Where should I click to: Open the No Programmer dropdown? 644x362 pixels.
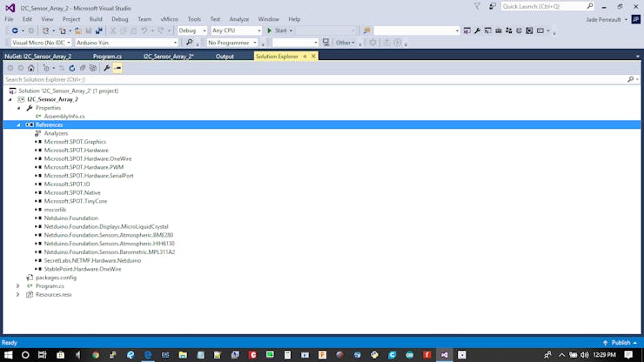[231, 43]
